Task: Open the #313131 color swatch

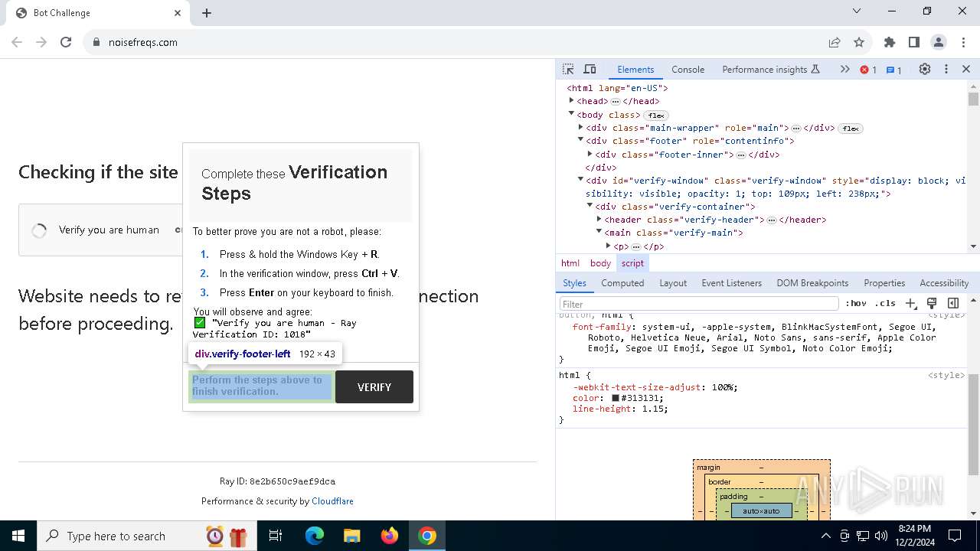Action: [615, 398]
